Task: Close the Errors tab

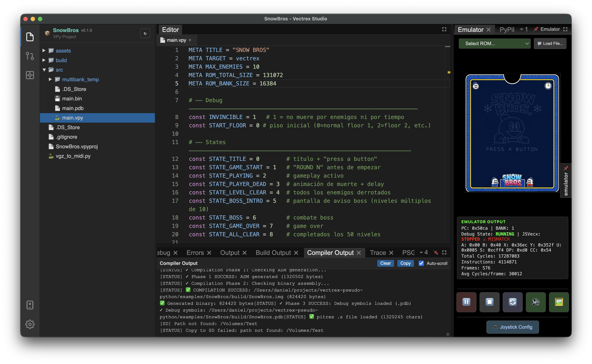Action: click(x=209, y=253)
